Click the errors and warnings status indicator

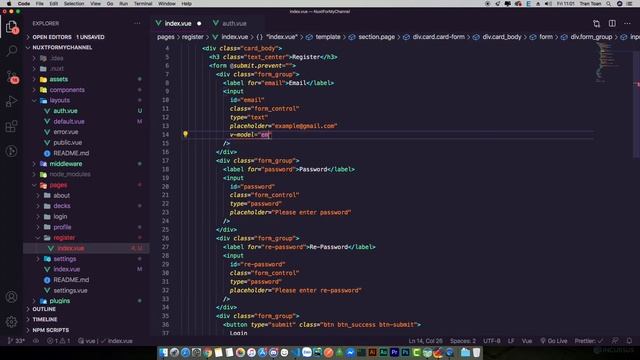(x=58, y=341)
